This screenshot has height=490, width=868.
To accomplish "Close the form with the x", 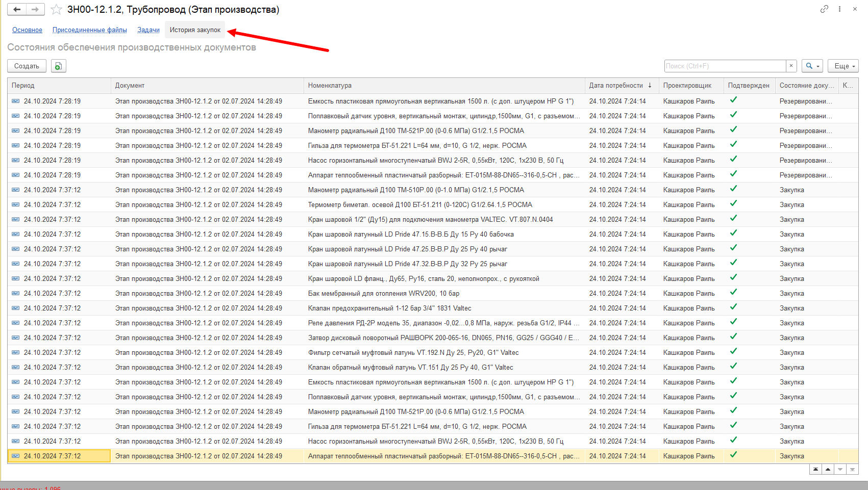I will pos(855,9).
